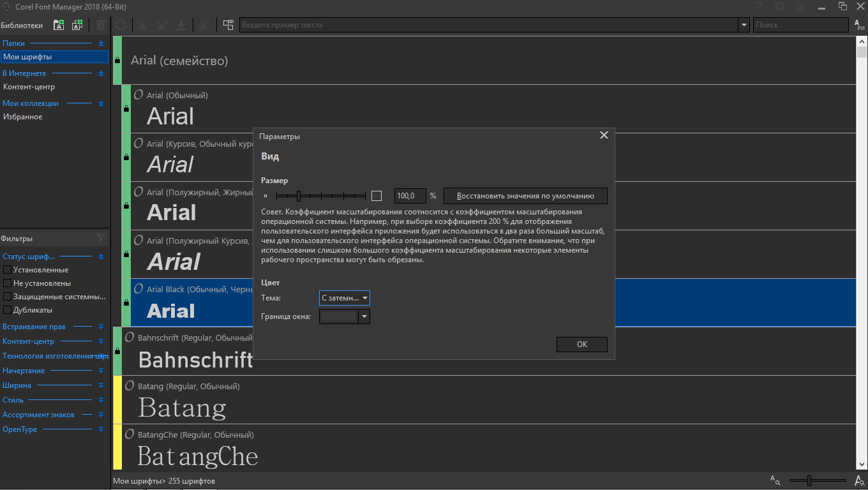Collapse the В Интернете section
This screenshot has width=868, height=490.
coord(101,73)
